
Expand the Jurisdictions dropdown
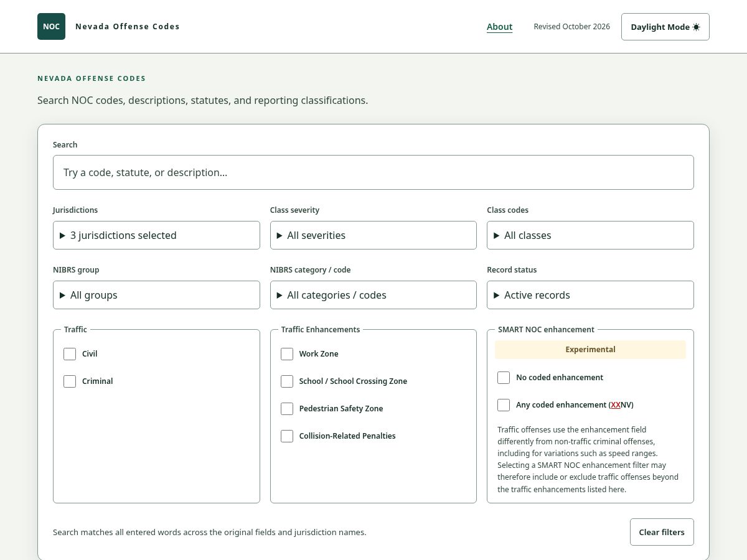click(x=156, y=235)
